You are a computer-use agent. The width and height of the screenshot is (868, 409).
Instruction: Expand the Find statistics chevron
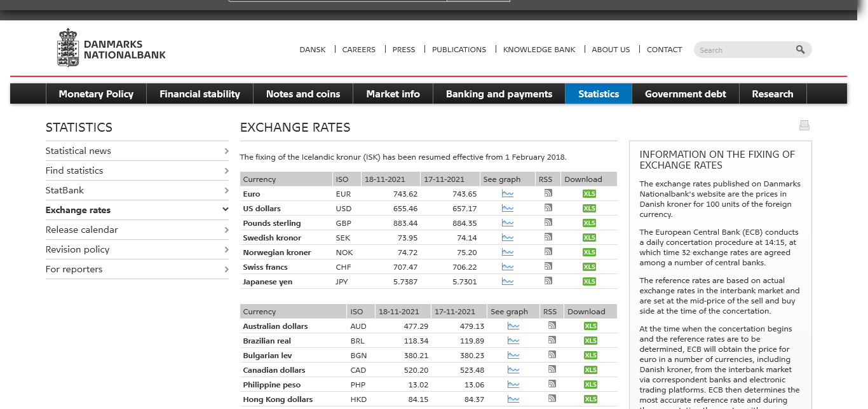click(x=226, y=170)
